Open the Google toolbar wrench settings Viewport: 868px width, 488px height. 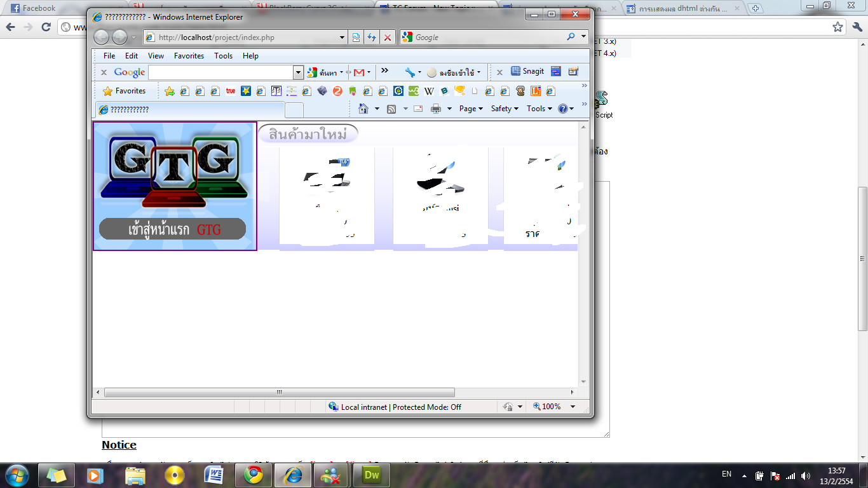[x=410, y=72]
